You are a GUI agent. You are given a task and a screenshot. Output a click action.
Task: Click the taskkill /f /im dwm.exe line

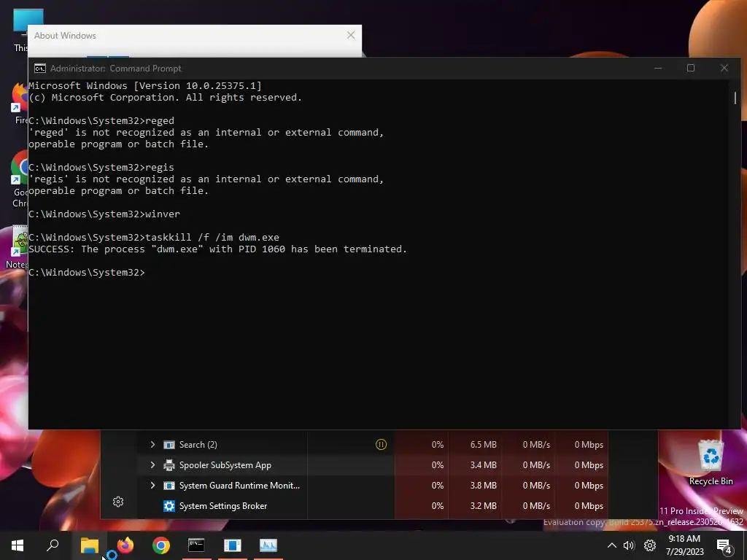coord(154,237)
